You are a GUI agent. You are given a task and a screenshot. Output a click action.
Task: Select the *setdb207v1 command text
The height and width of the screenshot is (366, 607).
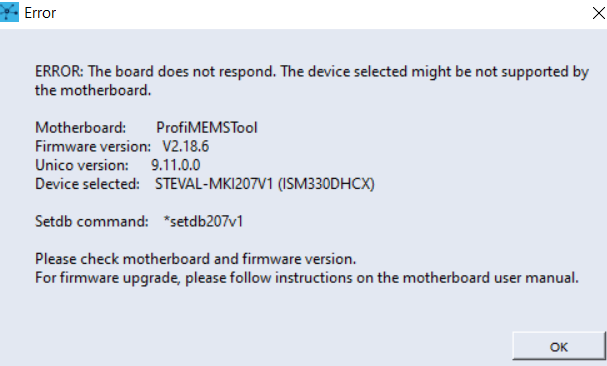[x=203, y=222]
